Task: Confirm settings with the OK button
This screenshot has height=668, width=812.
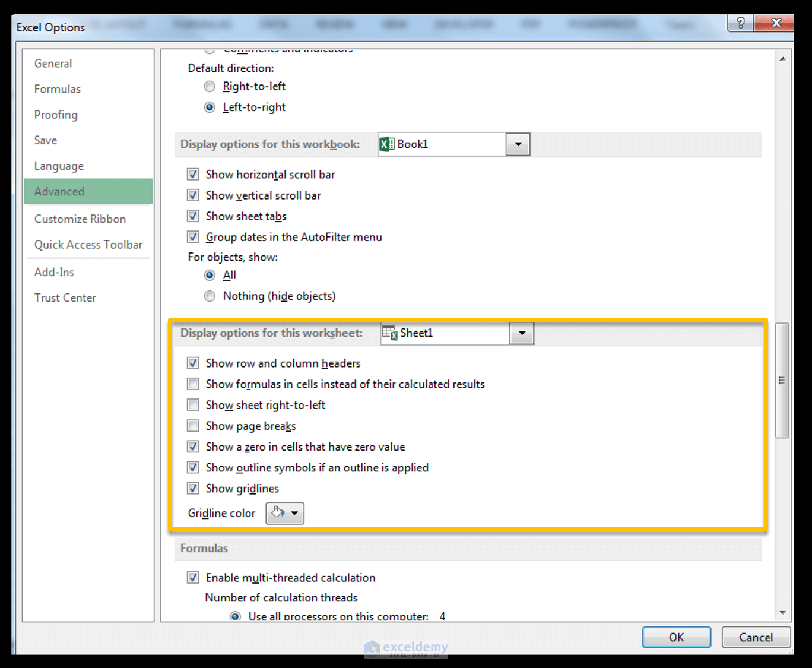Action: pos(677,637)
